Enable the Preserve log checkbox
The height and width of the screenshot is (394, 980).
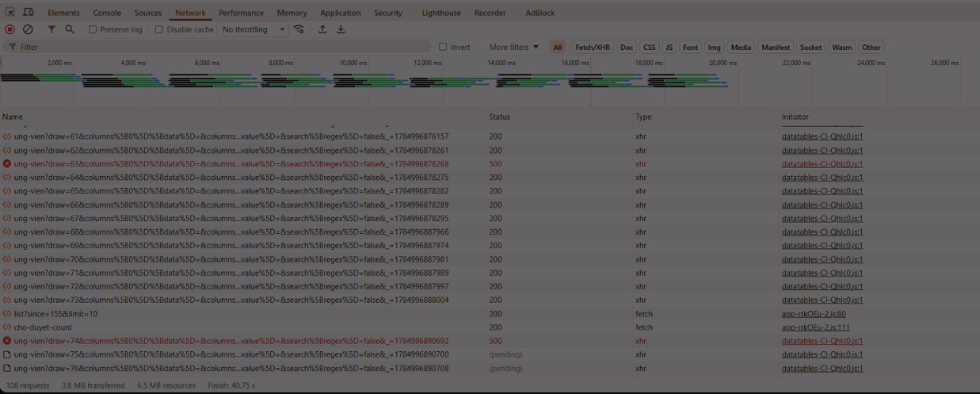pos(93,29)
